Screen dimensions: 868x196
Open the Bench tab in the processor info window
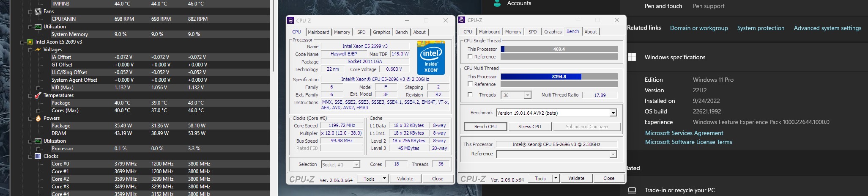click(x=402, y=32)
